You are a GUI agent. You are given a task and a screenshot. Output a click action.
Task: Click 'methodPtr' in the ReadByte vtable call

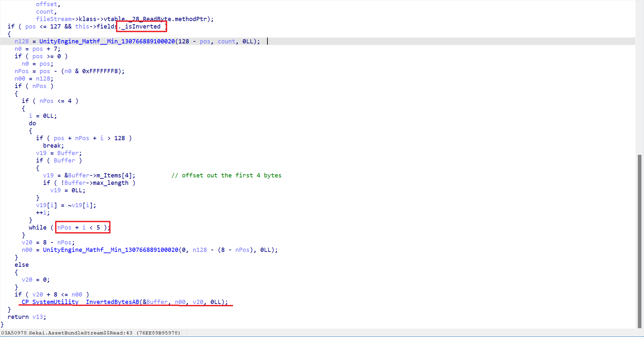click(x=190, y=19)
